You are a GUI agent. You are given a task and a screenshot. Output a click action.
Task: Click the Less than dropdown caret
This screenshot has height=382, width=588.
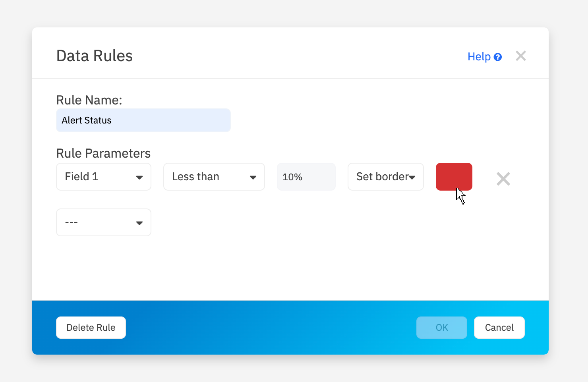(x=253, y=177)
